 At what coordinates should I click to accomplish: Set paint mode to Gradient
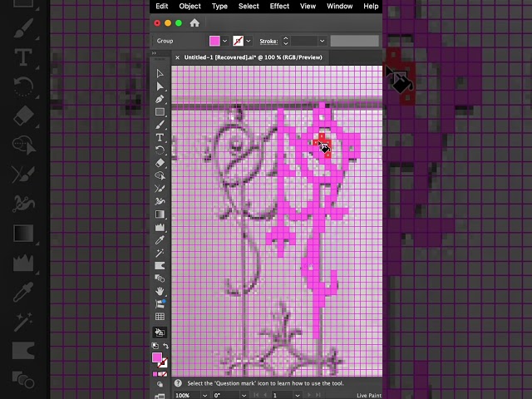pyautogui.click(x=160, y=374)
